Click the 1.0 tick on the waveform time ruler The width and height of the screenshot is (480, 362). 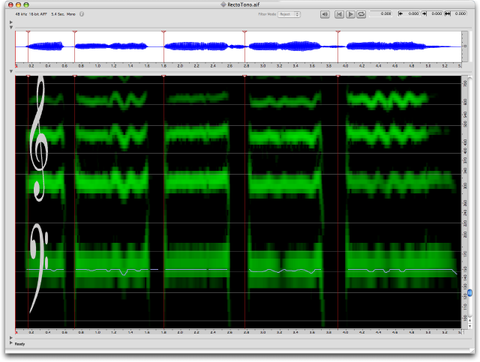click(x=97, y=66)
